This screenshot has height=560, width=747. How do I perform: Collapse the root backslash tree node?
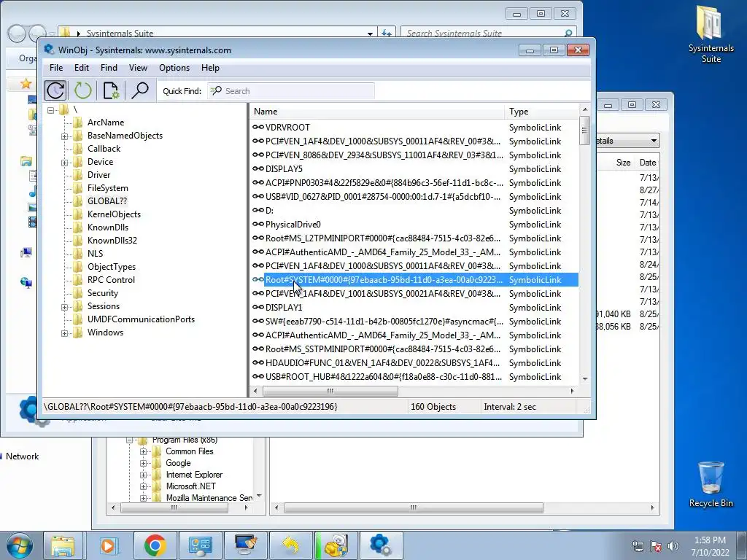click(50, 110)
